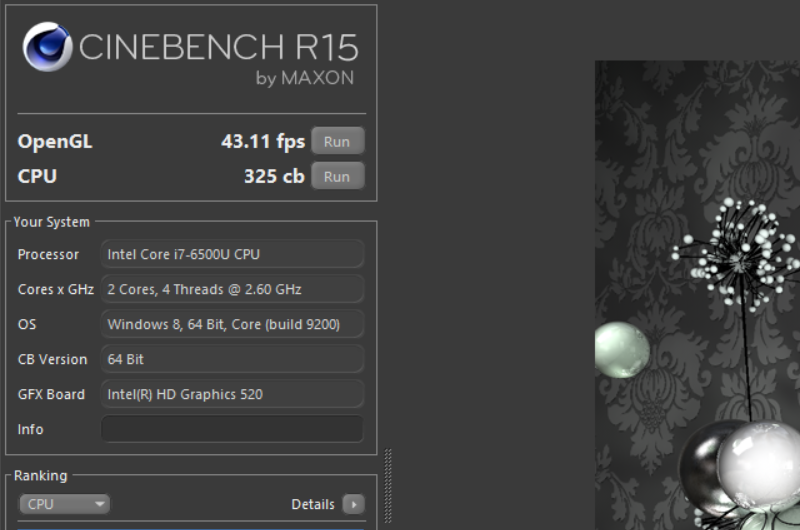Image resolution: width=800 pixels, height=530 pixels.
Task: Click the OpenGL score 43.11 fps
Action: [x=263, y=141]
